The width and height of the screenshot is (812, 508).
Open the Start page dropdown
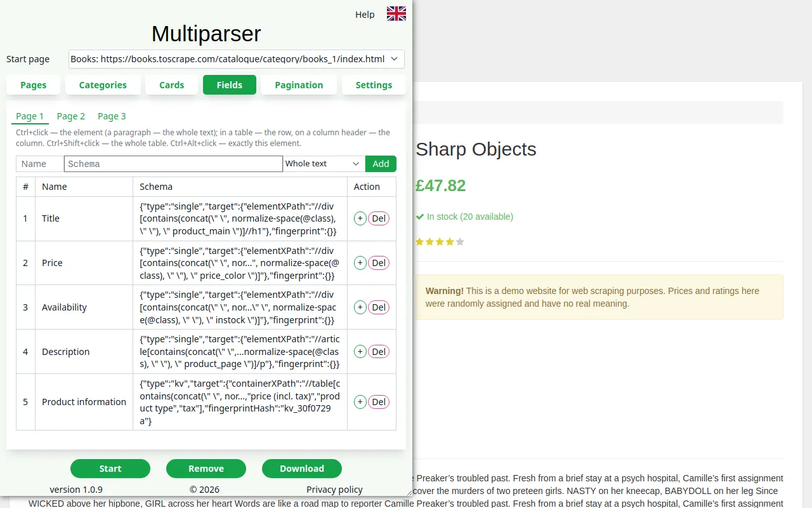tap(236, 59)
